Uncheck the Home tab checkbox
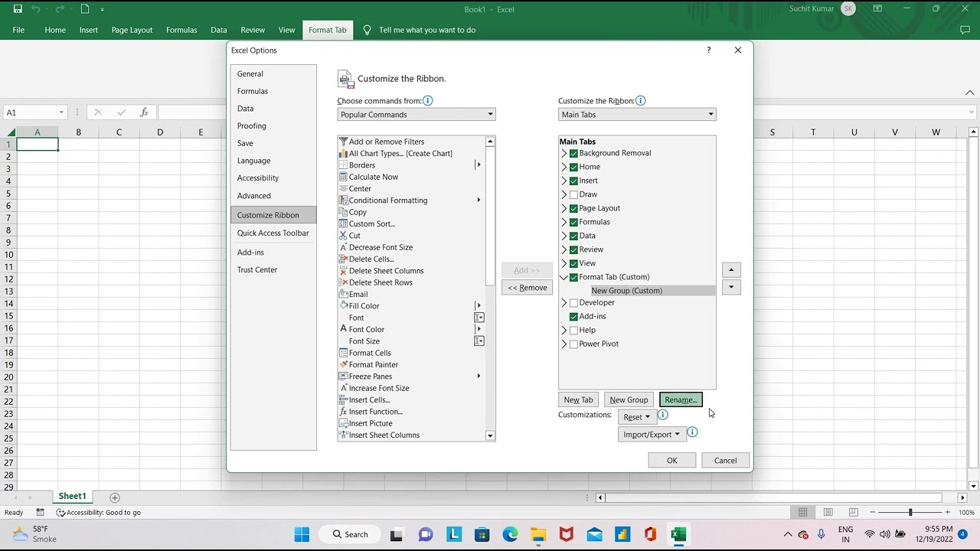Screen dimensions: 980x551 coord(573,167)
